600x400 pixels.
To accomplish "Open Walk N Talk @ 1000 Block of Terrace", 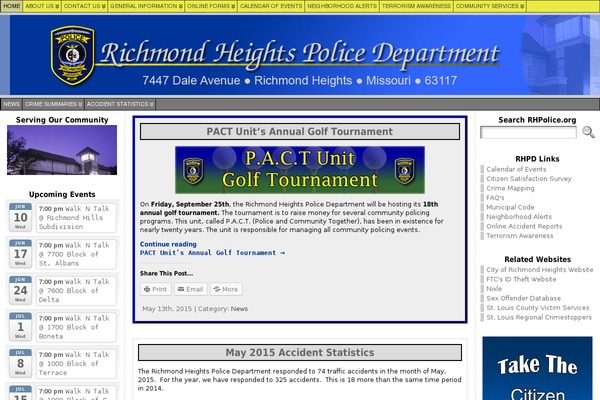I will tap(76, 364).
